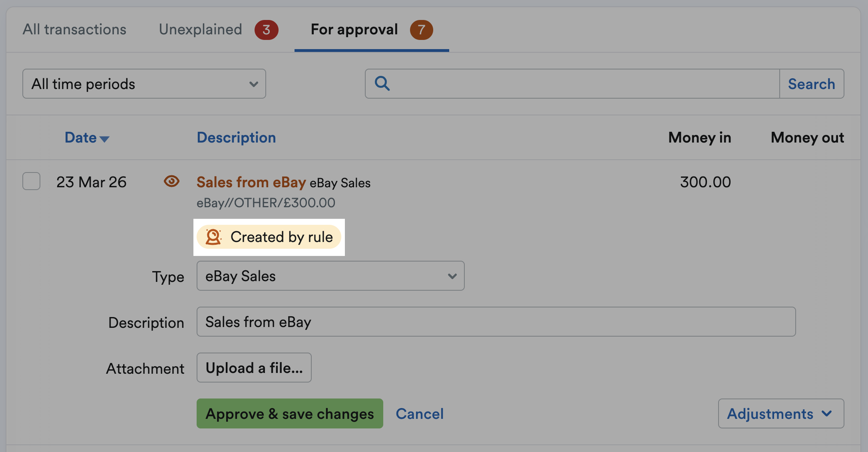Click the eye icon beside 23 Mar 26
This screenshot has height=452, width=868.
171,181
